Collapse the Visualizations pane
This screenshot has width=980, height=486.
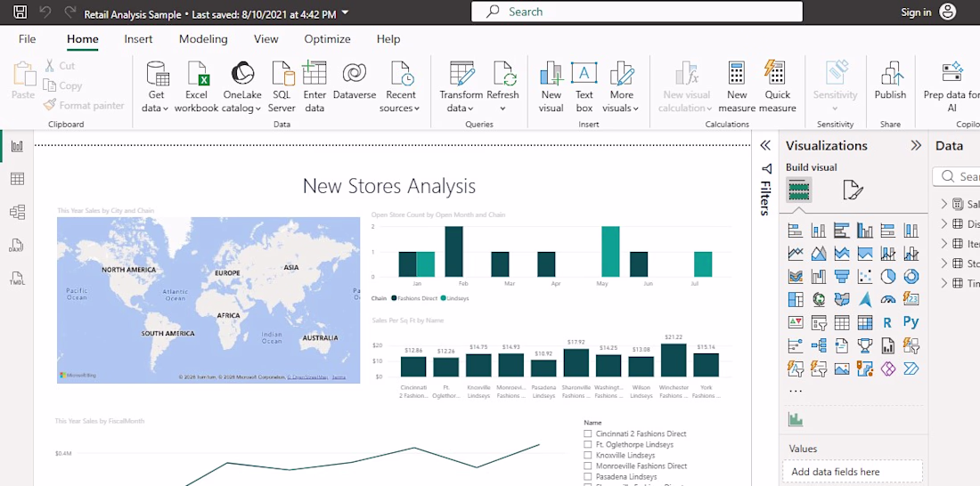tap(916, 146)
